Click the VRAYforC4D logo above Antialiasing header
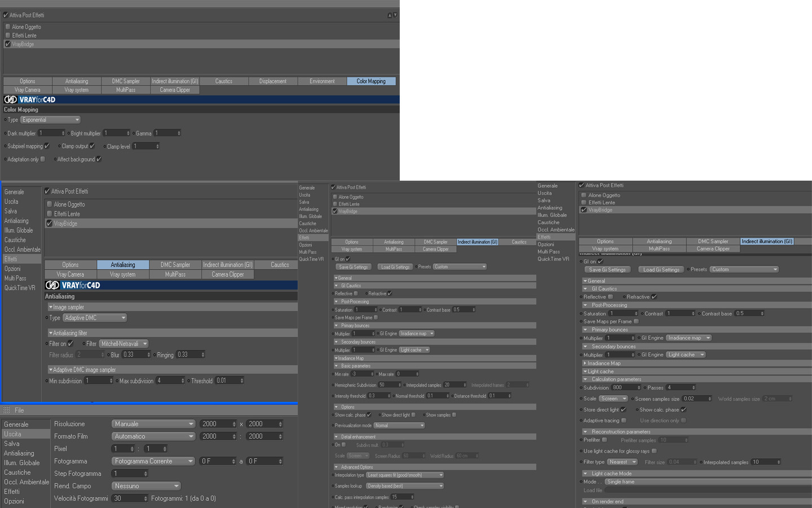Screen dimensions: 812x508 [x=73, y=285]
